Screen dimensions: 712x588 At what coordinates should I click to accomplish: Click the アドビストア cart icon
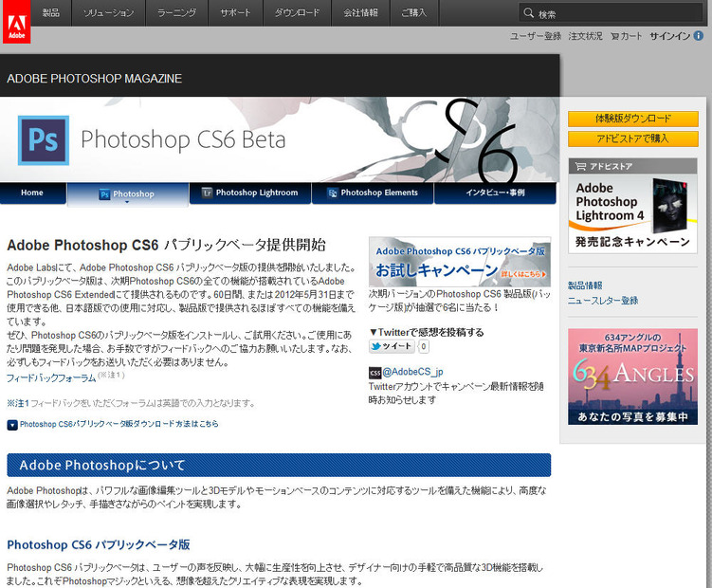click(580, 166)
